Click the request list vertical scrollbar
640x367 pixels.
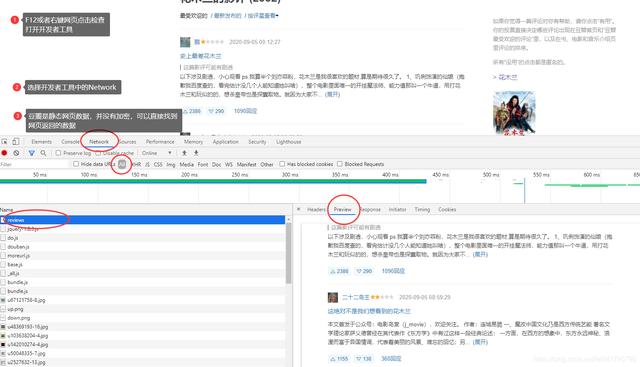[289, 253]
